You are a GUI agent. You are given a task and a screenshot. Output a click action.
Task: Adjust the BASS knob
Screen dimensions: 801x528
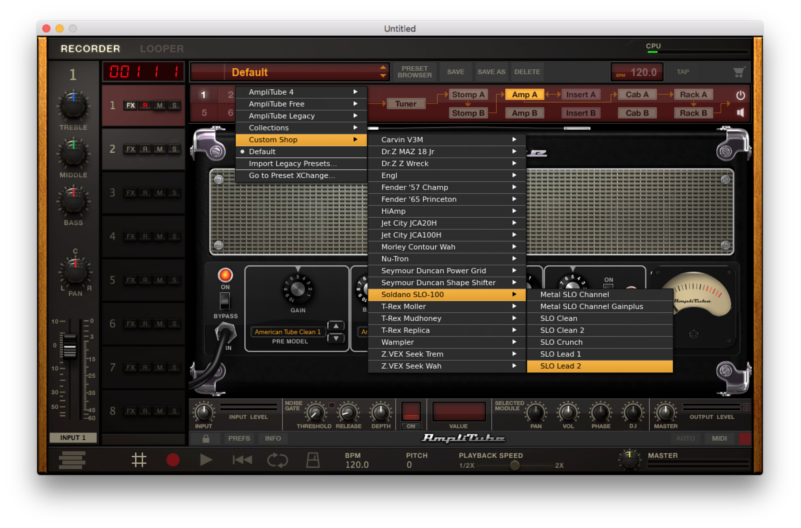(x=74, y=201)
